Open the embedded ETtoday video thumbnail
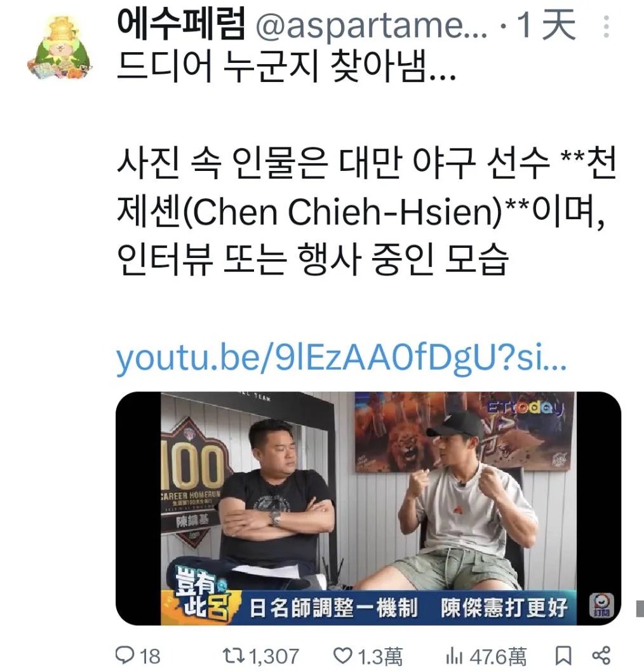This screenshot has height=671, width=644. tap(368, 508)
